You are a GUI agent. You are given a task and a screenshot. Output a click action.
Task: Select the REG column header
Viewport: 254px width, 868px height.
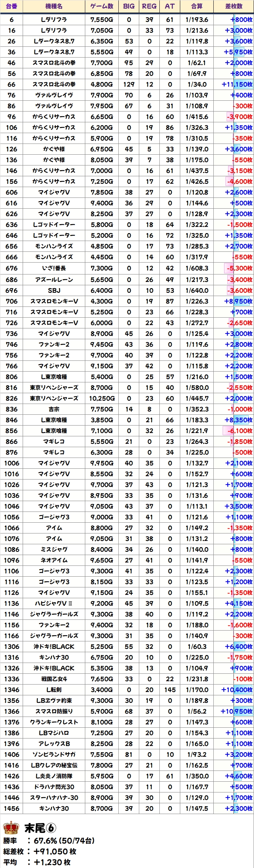(149, 6)
